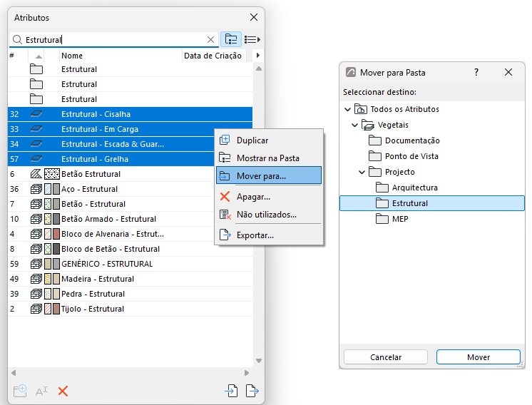Screen dimensions: 532x405
Task: Choose Apagar... from context menu
Action: point(269,197)
